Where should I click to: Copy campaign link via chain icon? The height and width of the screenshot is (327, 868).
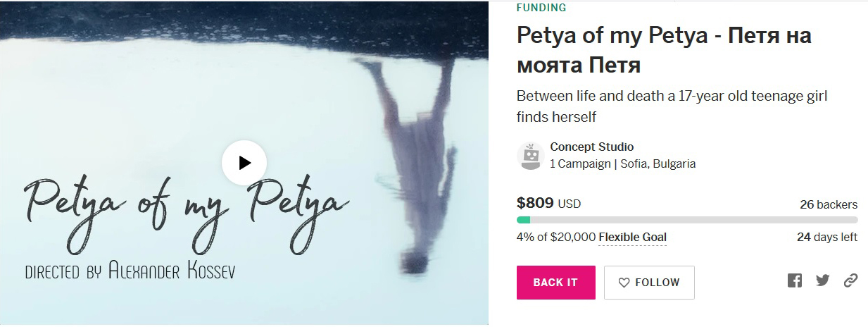pyautogui.click(x=850, y=280)
